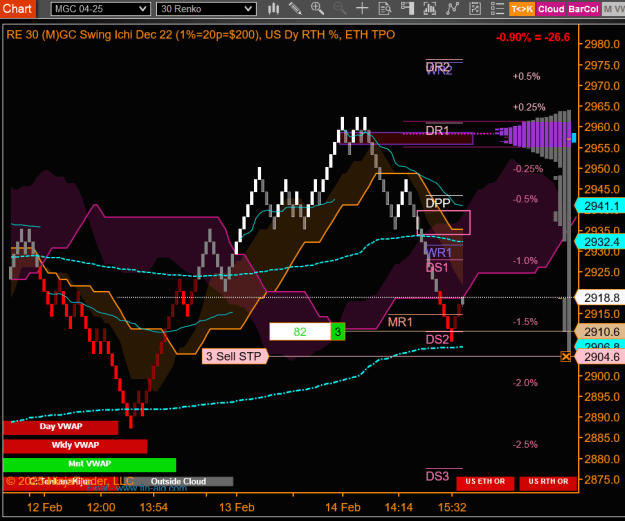The image size is (625, 521).
Task: Click the DPP pivot level label
Action: [438, 203]
